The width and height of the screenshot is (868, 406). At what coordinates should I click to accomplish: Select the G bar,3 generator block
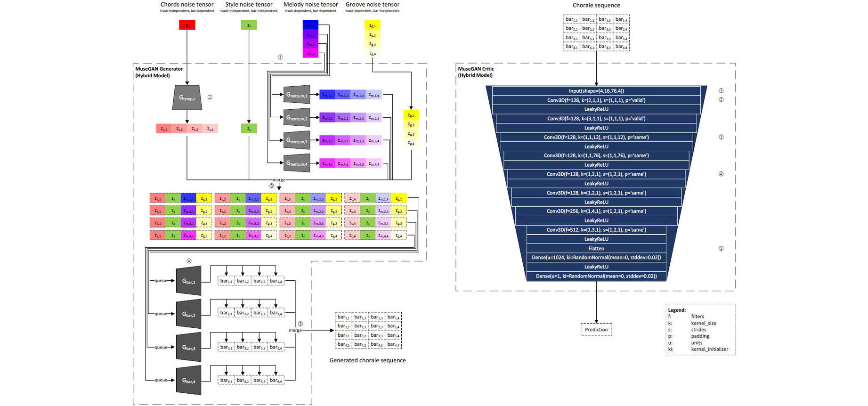189,347
